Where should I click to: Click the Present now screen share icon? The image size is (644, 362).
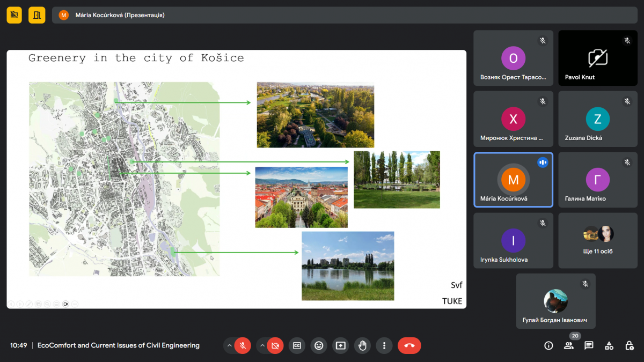pos(340,346)
